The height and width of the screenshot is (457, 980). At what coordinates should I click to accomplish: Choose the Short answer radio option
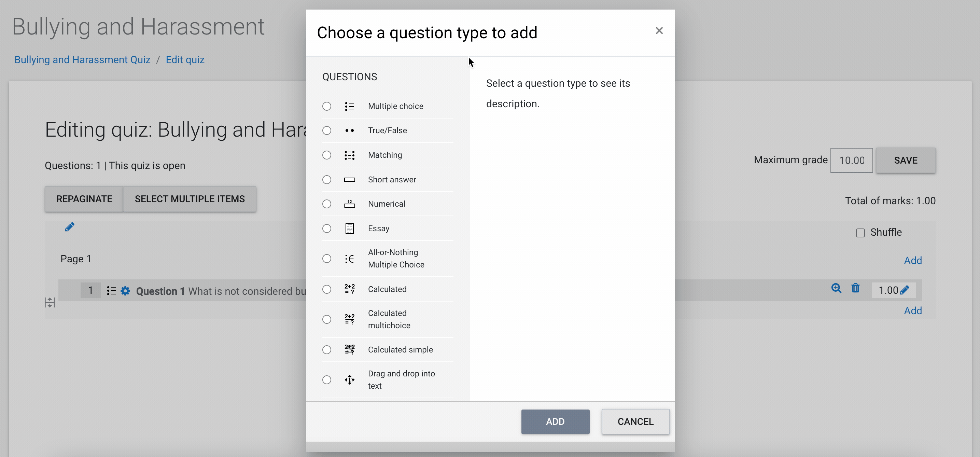(x=327, y=180)
